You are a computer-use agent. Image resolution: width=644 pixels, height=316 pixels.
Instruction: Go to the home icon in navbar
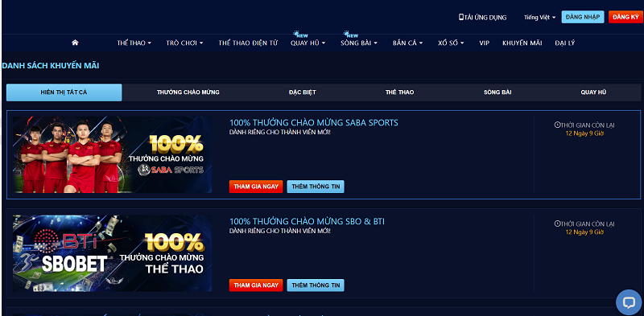coord(75,43)
